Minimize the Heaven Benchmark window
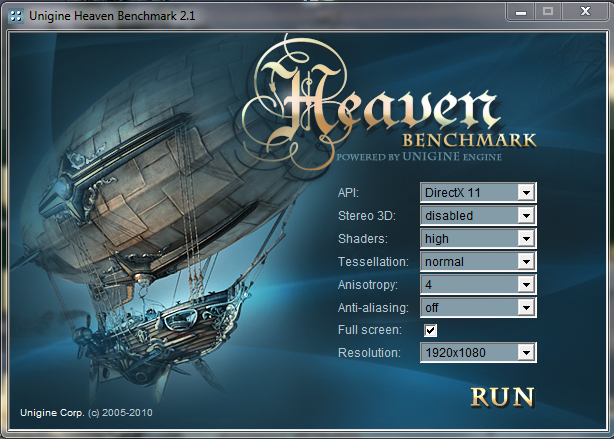Image resolution: width=614 pixels, height=439 pixels. pos(520,11)
